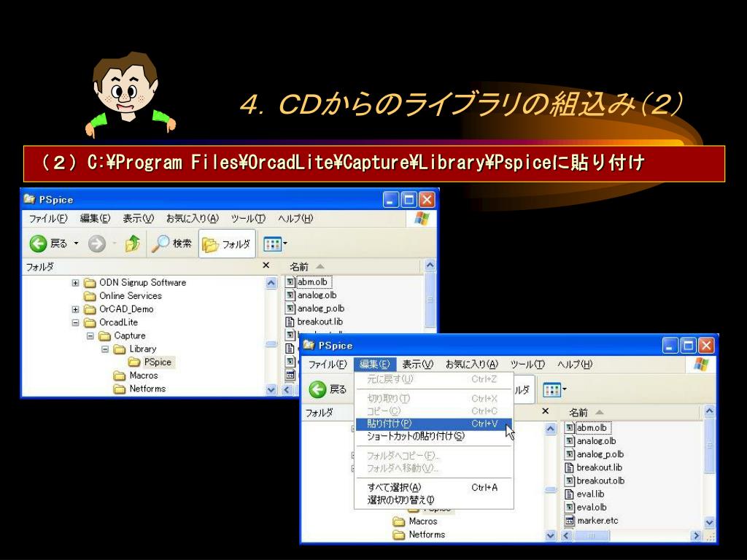Click vertical scrollbar thumb in front folder tree
747x560 pixels.
[550, 490]
